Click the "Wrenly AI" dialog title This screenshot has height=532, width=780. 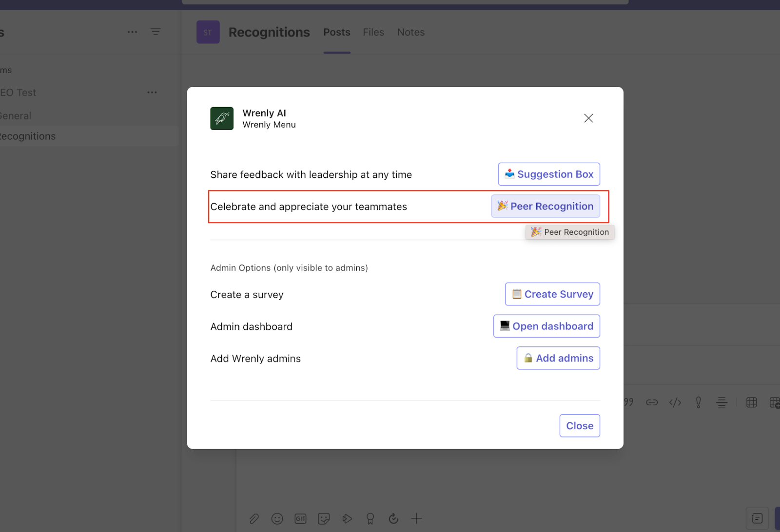[x=264, y=113]
